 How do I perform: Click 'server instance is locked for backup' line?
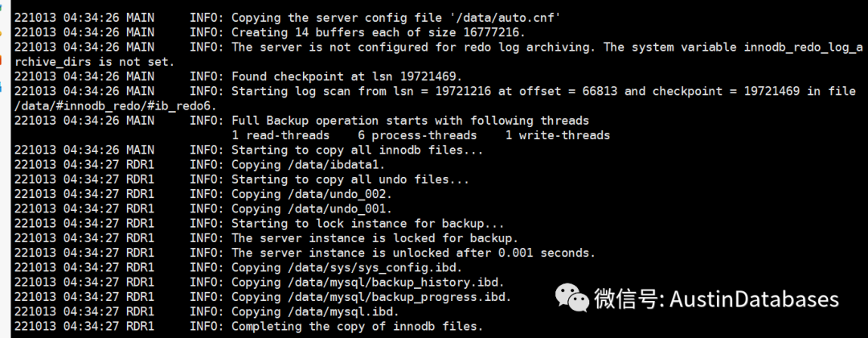375,238
